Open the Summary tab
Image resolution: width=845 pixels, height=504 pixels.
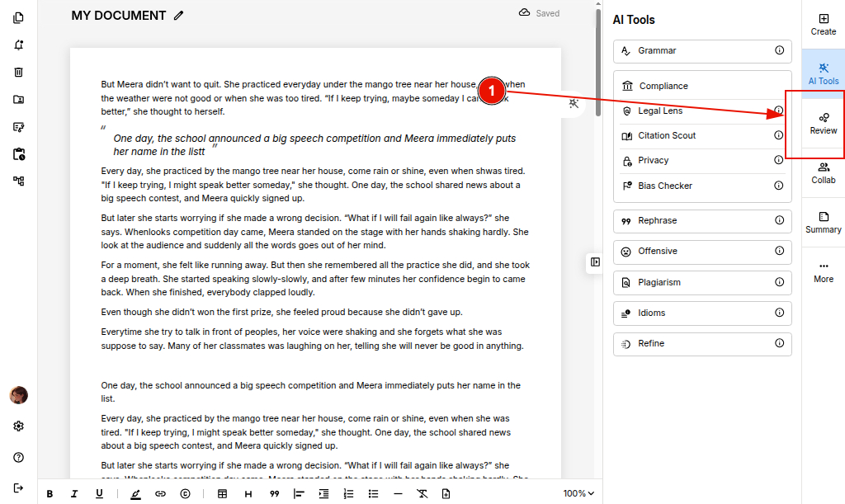pos(823,223)
